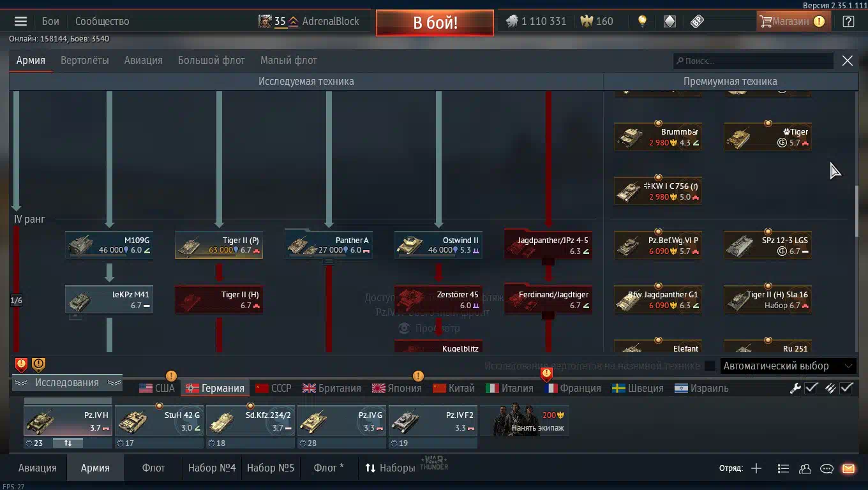Select the premium Elefant vehicle
Image resolution: width=868 pixels, height=490 pixels.
658,347
